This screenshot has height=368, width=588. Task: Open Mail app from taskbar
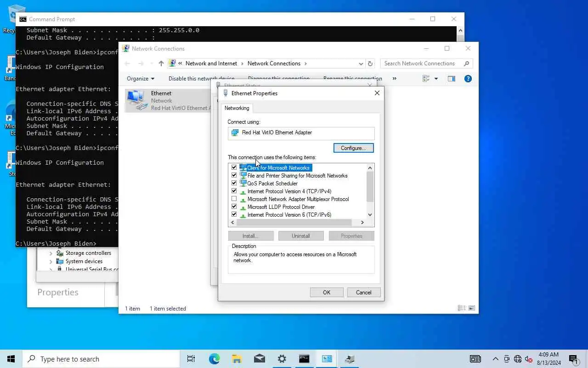[x=259, y=359]
